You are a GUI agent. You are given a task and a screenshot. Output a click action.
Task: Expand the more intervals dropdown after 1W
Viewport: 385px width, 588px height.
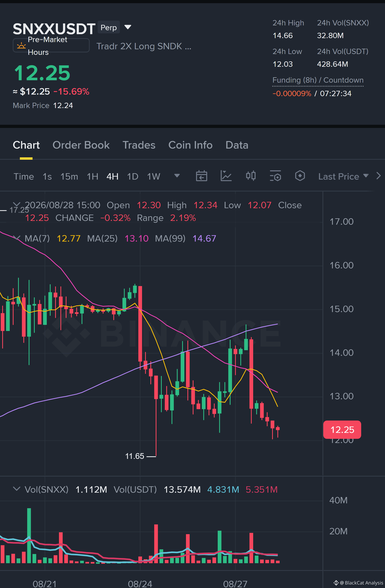(177, 176)
